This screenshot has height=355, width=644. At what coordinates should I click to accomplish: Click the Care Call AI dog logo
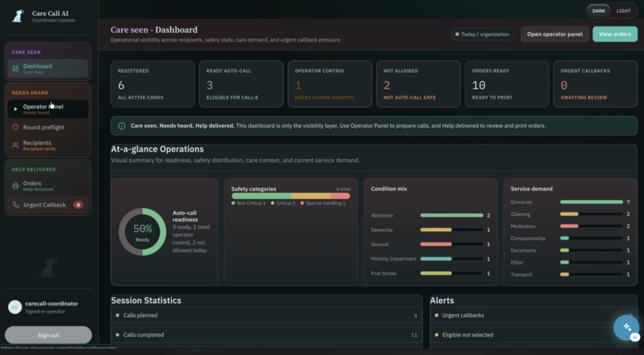pyautogui.click(x=18, y=16)
